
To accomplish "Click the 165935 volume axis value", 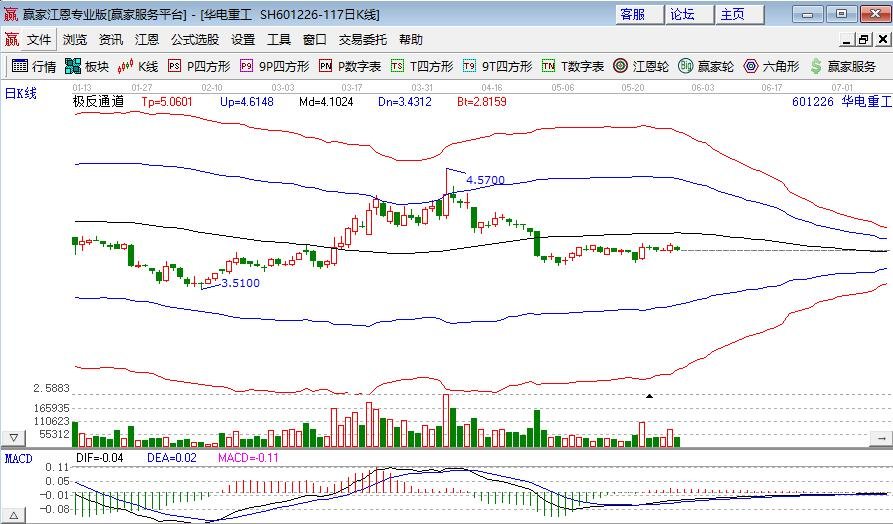I will coord(51,408).
